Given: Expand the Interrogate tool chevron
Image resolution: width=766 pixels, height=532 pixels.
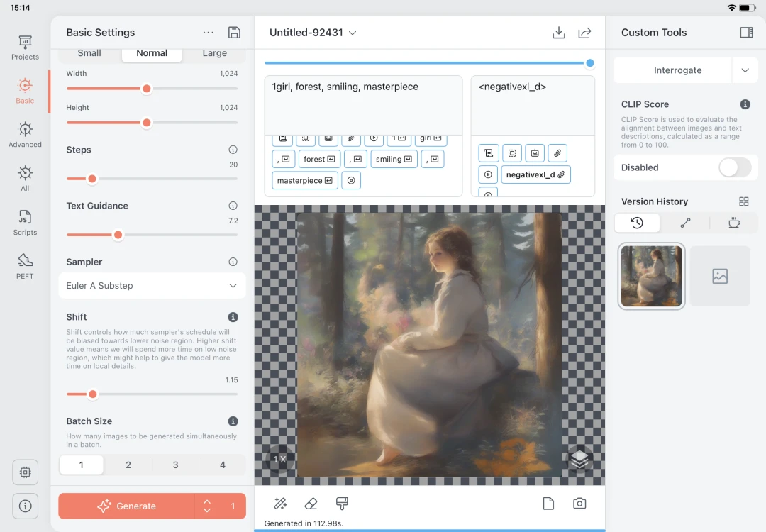Looking at the screenshot, I should pos(745,70).
